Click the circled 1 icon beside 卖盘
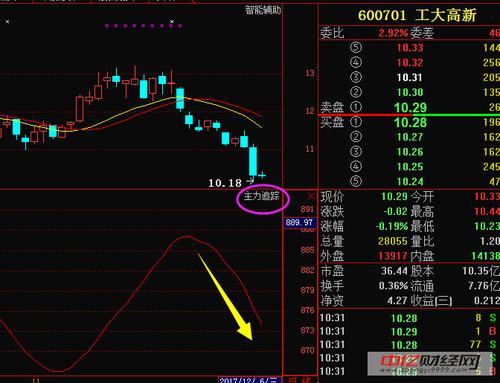Image resolution: width=500 pixels, height=383 pixels. (x=356, y=107)
